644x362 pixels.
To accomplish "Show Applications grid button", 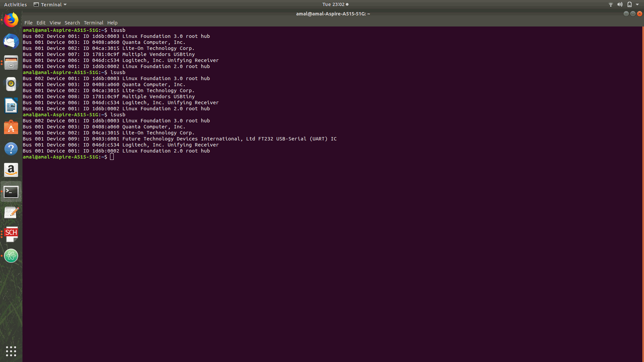I will pyautogui.click(x=11, y=351).
